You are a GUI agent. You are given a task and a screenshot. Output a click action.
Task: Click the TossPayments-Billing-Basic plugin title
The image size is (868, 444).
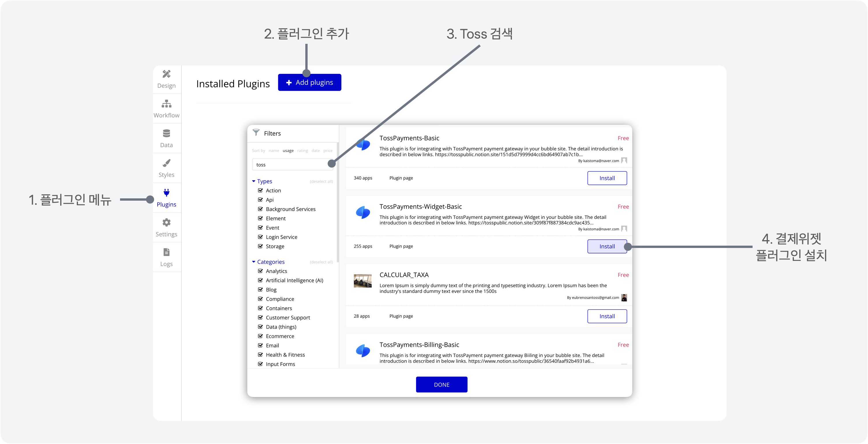[419, 345]
